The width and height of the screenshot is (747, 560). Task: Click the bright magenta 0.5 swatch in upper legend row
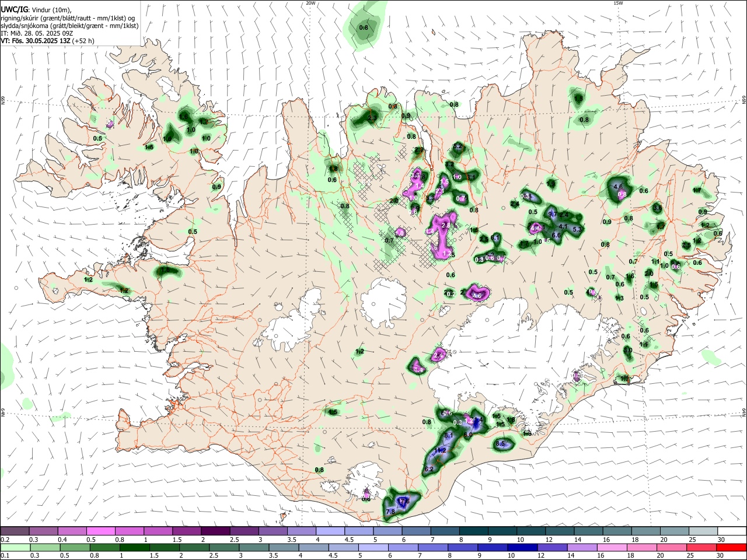coord(100,531)
